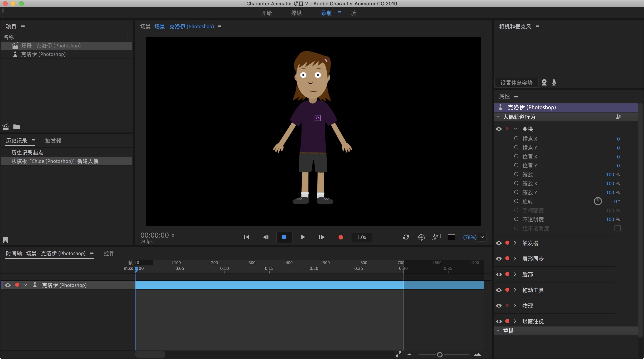The height and width of the screenshot is (359, 644).
Task: Toggle visibility eye for Physics behavior
Action: pos(499,306)
